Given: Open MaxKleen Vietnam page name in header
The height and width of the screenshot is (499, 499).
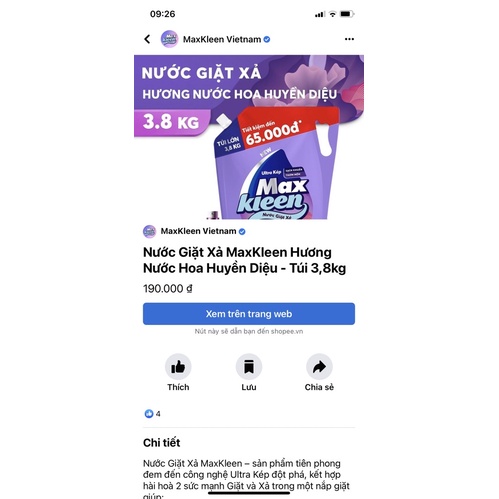Looking at the screenshot, I should point(222,39).
